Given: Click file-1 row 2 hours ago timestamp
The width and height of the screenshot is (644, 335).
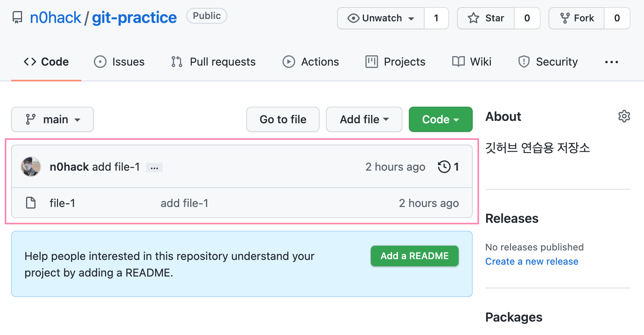Looking at the screenshot, I should point(429,203).
